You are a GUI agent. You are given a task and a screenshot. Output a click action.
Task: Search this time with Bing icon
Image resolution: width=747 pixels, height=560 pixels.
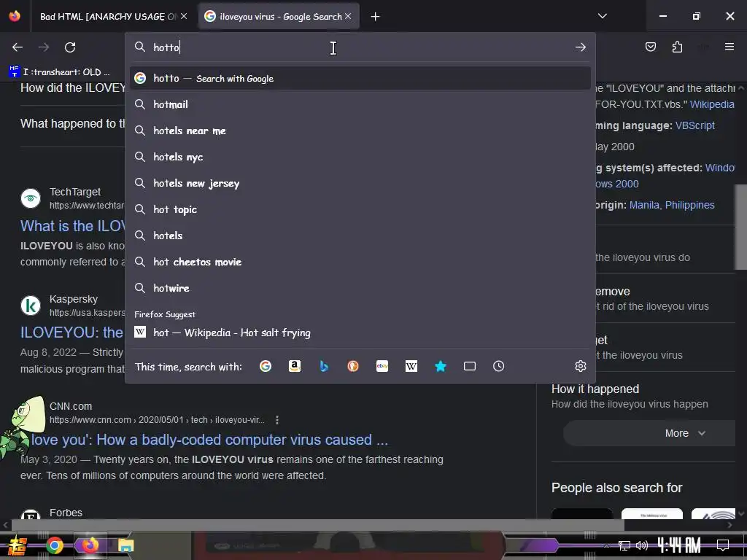(x=324, y=366)
